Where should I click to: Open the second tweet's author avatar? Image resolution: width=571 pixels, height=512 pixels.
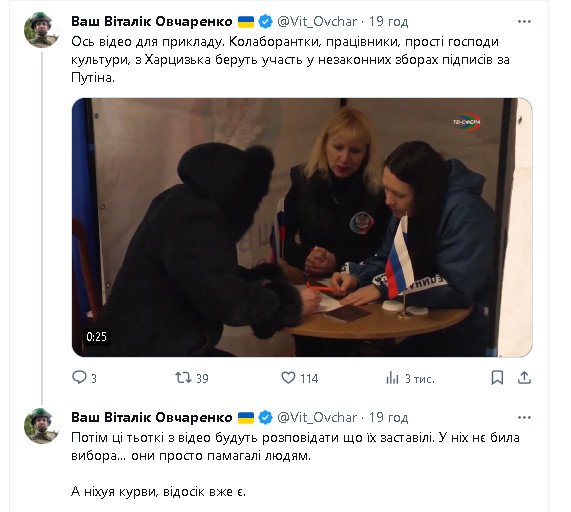coord(41,426)
